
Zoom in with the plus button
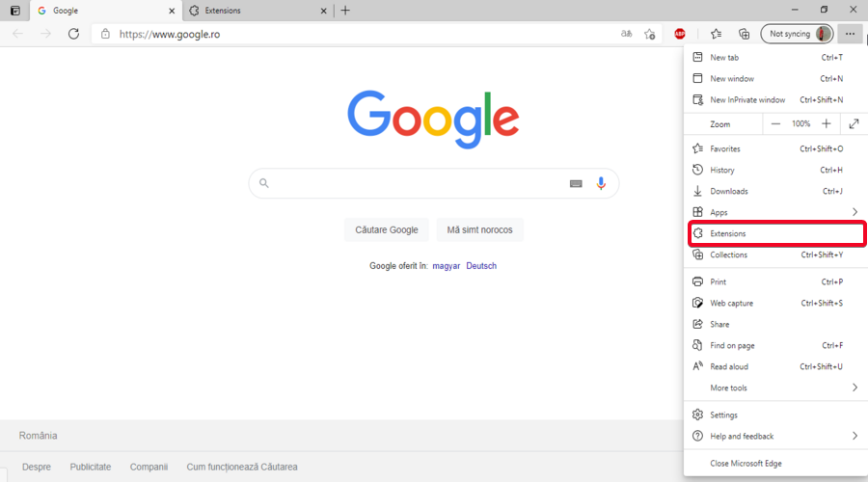coord(826,124)
